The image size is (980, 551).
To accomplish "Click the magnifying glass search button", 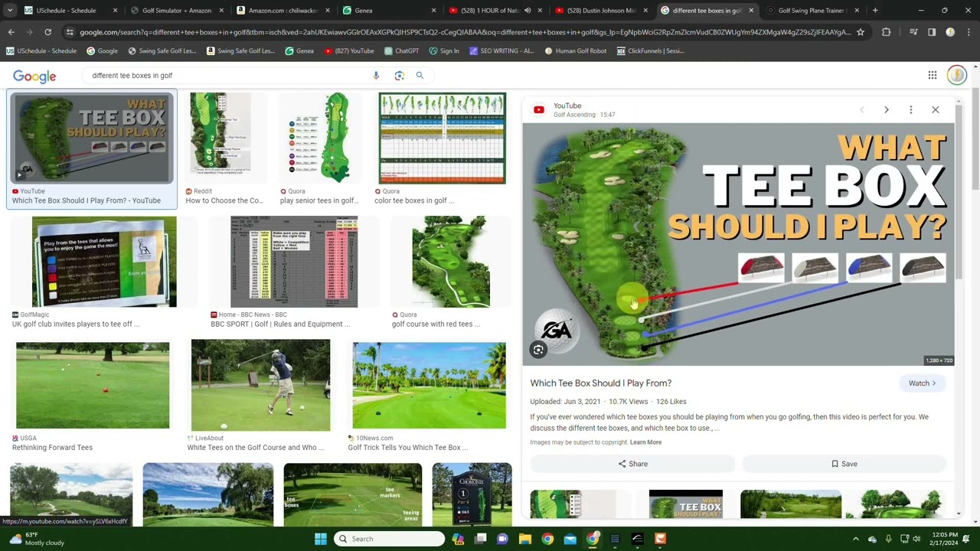I will [x=420, y=76].
